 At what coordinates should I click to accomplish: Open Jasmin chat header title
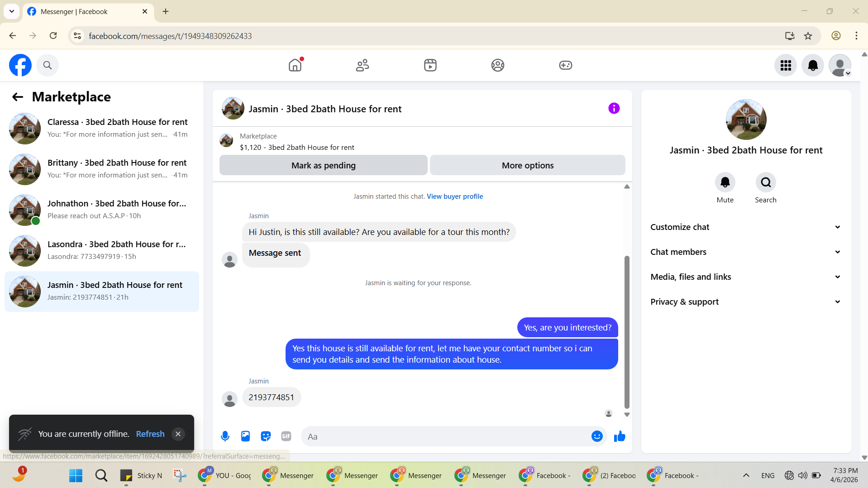tap(325, 109)
